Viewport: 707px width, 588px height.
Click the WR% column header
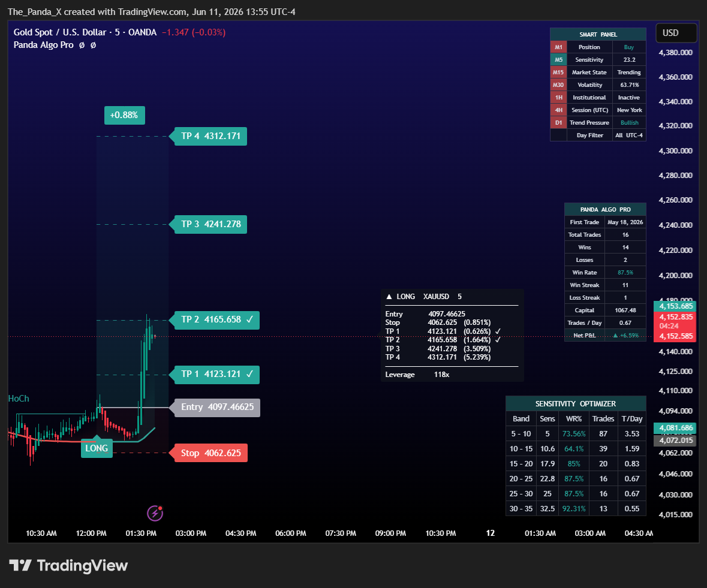pos(574,418)
